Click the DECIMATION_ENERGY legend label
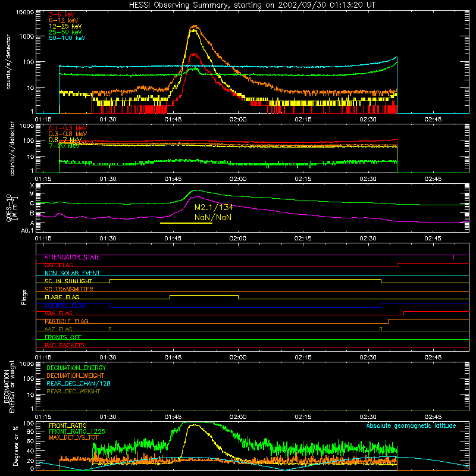This screenshot has width=476, height=476. (x=76, y=368)
